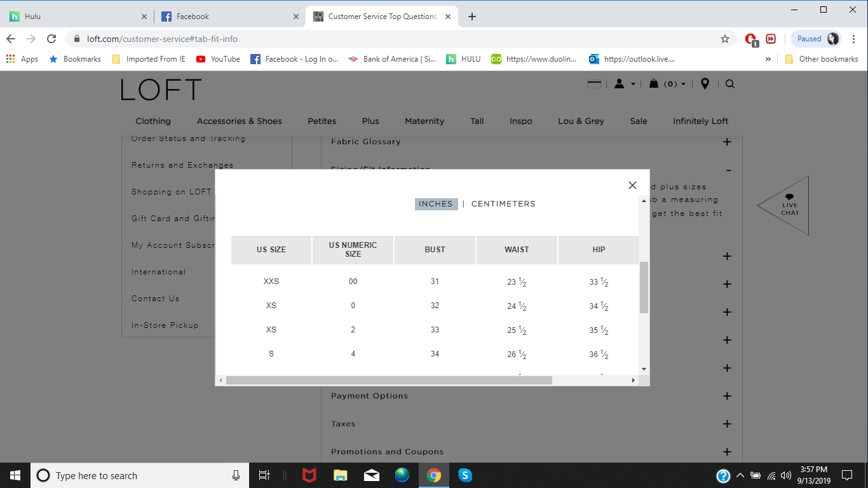Open the Contact Us link
The height and width of the screenshot is (488, 868).
pos(156,299)
